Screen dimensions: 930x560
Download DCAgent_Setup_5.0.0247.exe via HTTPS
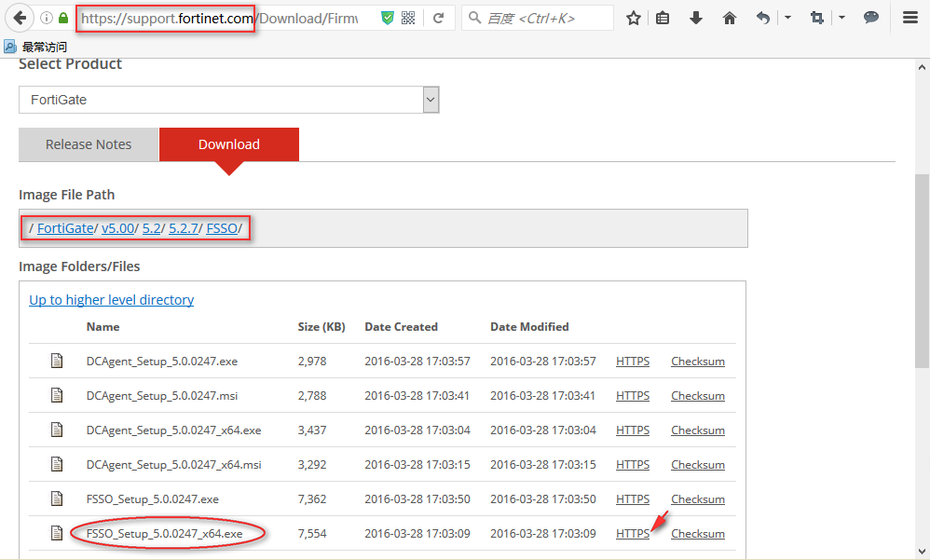click(x=632, y=362)
